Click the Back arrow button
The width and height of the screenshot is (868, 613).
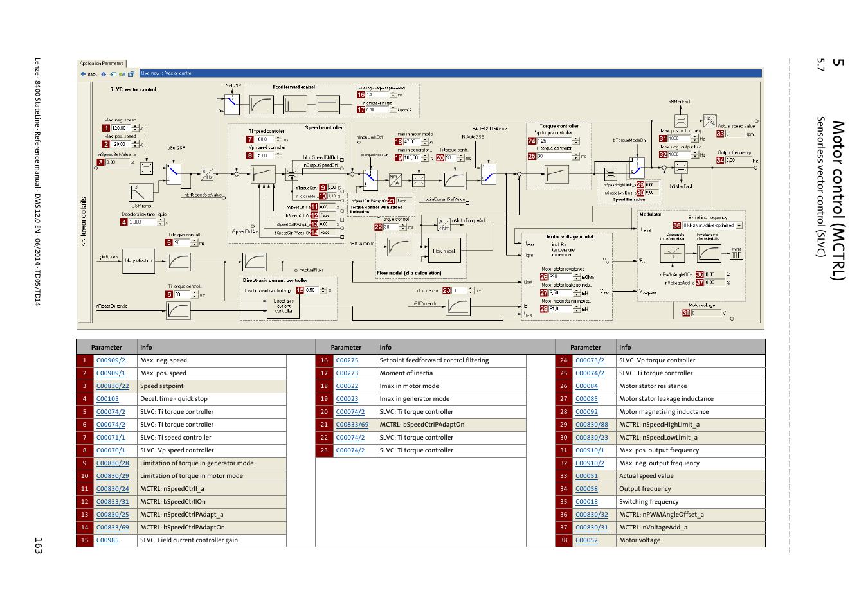pos(89,74)
